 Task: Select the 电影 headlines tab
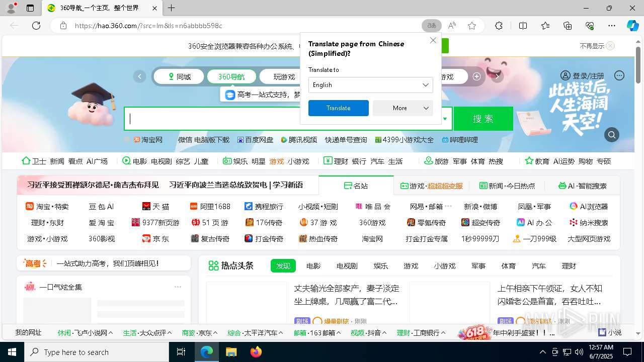pos(313,266)
